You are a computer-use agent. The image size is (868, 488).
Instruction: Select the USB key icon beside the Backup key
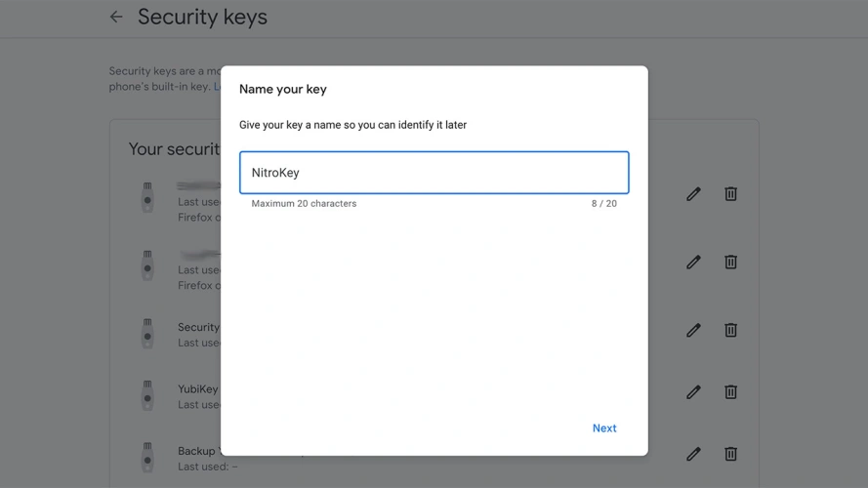(147, 457)
